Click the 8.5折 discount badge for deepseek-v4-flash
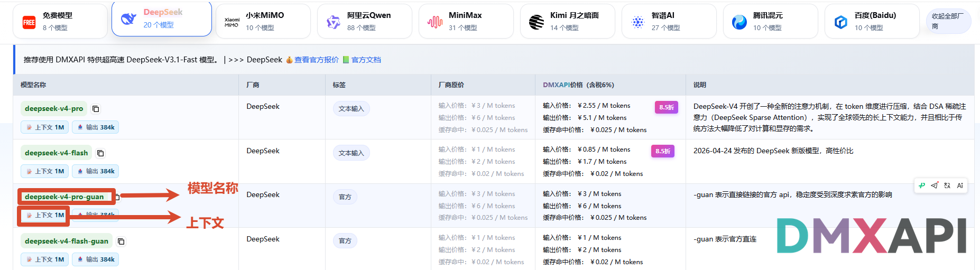The image size is (980, 270). tap(662, 151)
